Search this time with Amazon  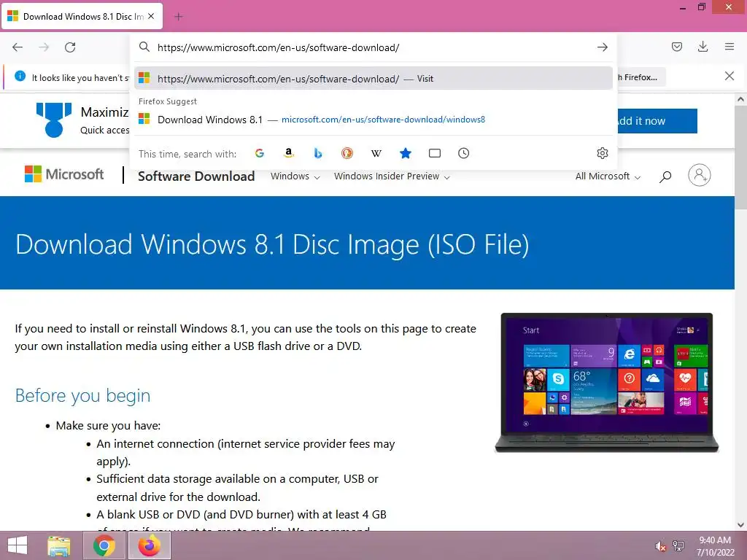click(288, 153)
